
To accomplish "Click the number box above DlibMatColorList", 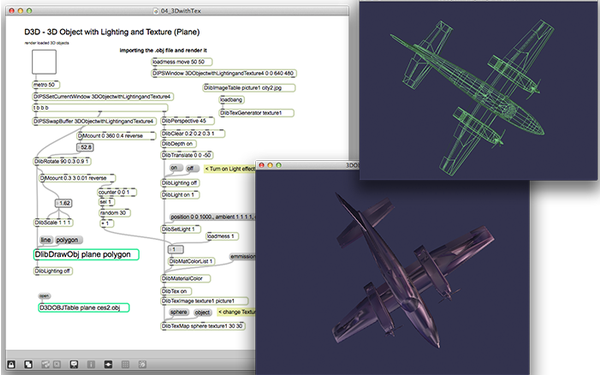I will (176, 249).
